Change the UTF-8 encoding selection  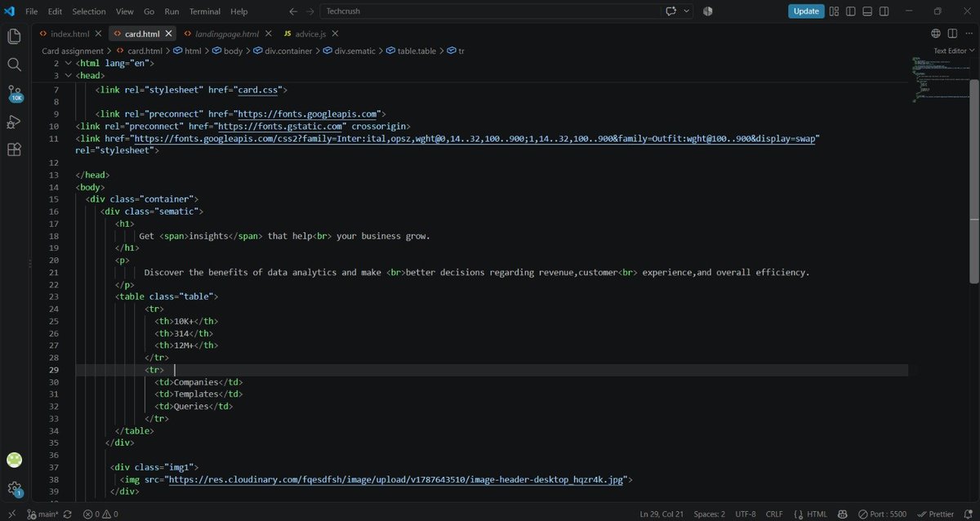(747, 514)
